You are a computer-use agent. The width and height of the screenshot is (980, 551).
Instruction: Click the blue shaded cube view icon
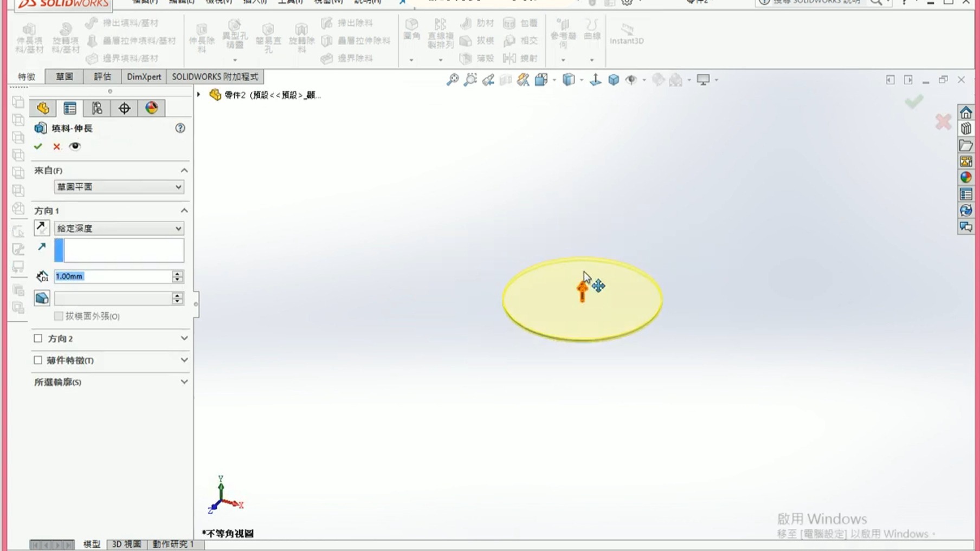614,80
